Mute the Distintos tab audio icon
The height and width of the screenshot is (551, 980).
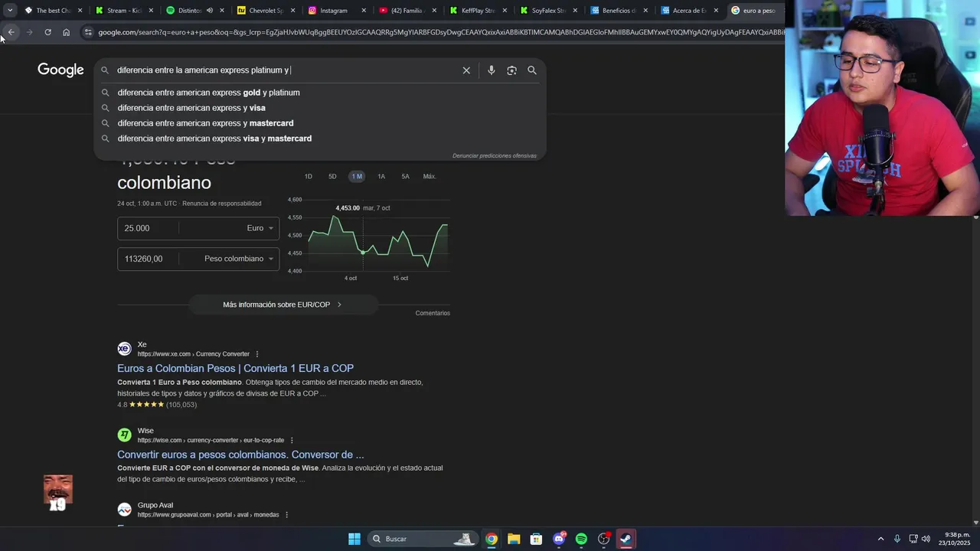coord(209,11)
